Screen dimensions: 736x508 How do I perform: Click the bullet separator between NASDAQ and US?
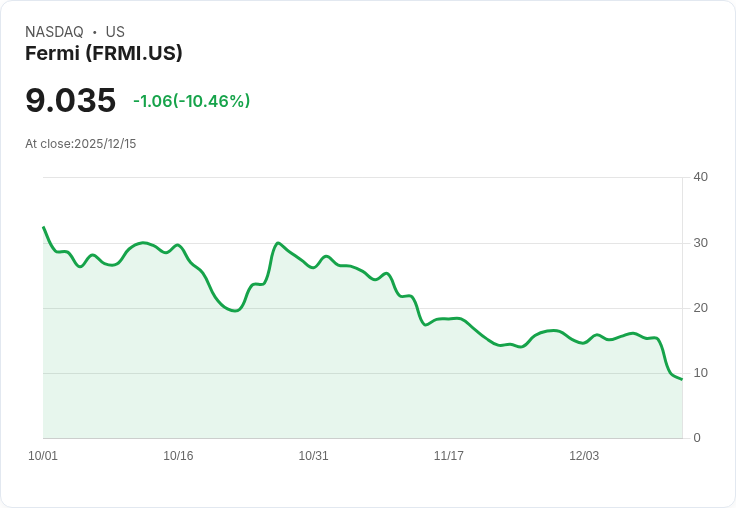tap(94, 32)
